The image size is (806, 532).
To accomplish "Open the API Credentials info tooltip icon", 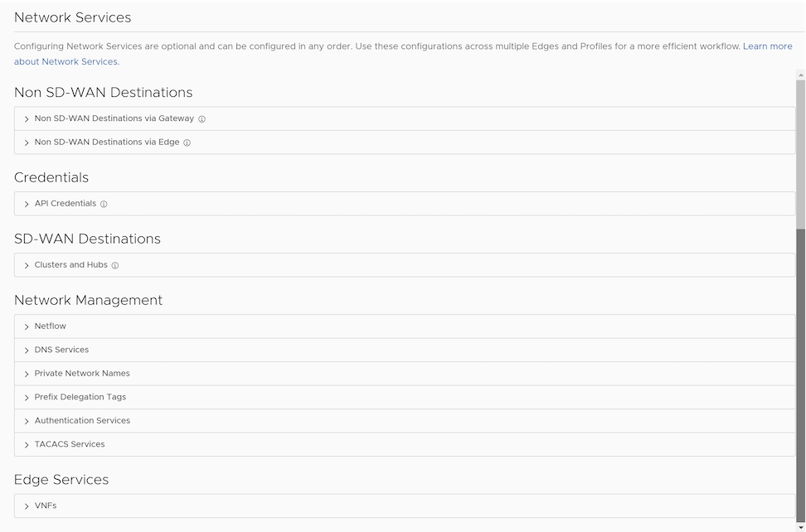I will click(x=103, y=204).
